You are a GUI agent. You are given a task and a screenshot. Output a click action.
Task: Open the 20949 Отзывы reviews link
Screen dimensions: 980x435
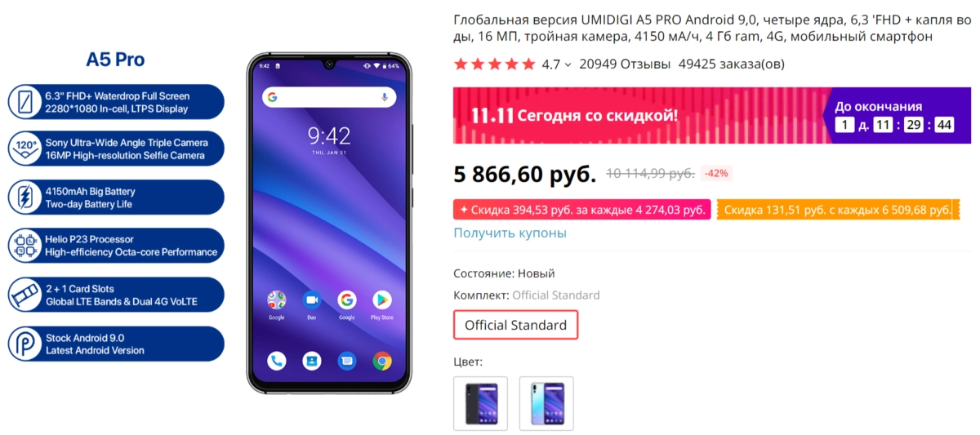pyautogui.click(x=625, y=64)
